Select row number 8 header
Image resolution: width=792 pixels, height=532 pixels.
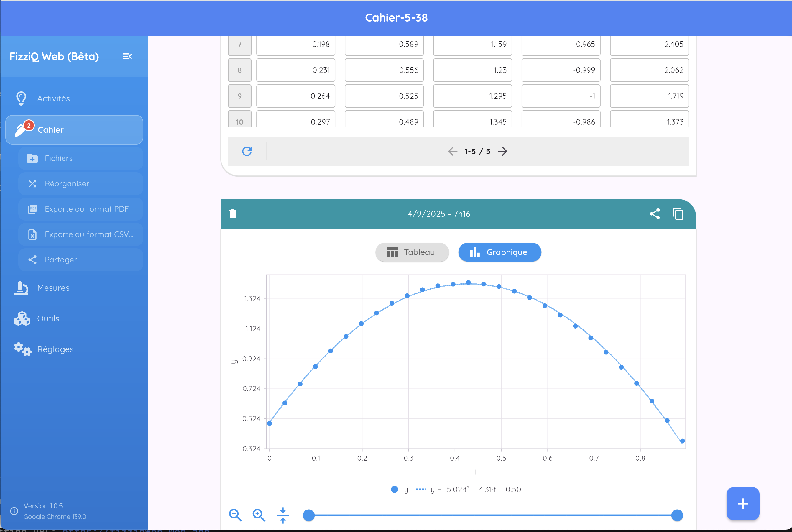[x=240, y=70]
